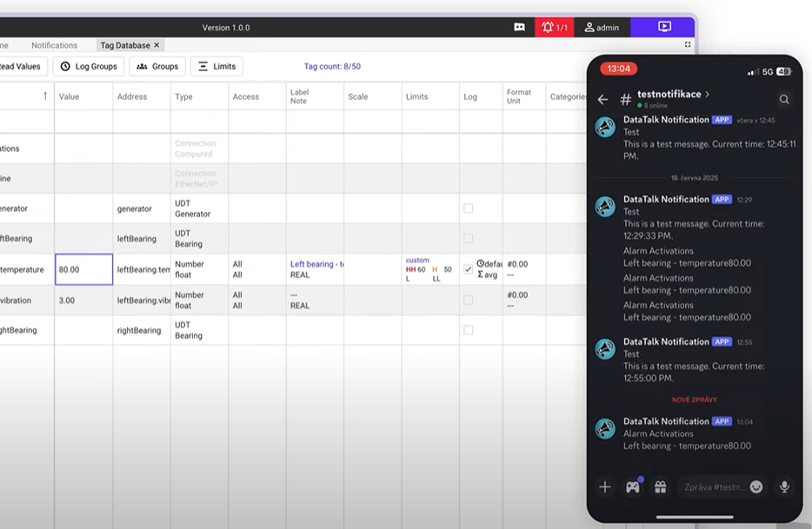The width and height of the screenshot is (812, 529).
Task: Tap the game controller icon on phone
Action: point(632,486)
